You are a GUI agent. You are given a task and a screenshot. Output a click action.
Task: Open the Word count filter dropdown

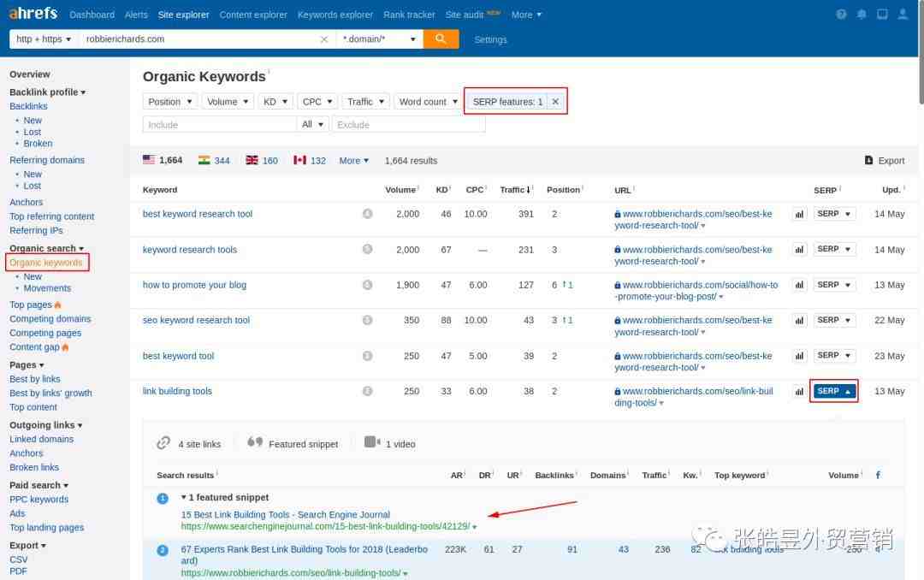(x=428, y=102)
